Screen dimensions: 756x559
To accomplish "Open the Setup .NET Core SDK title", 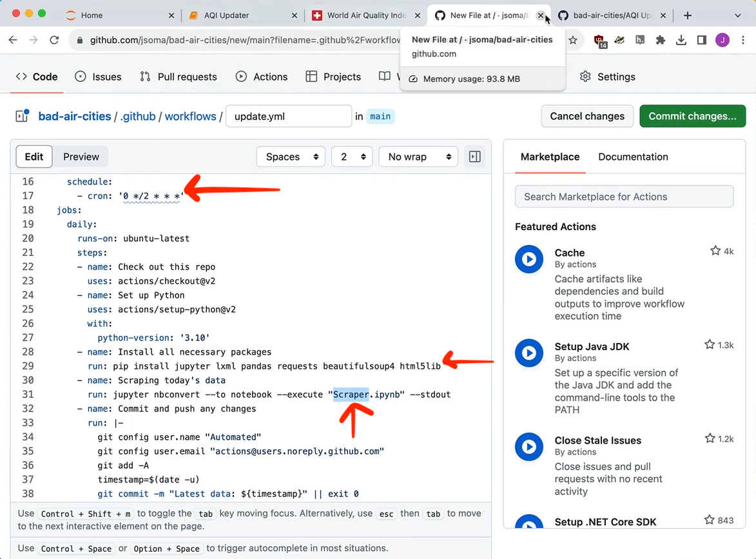I will tap(606, 522).
